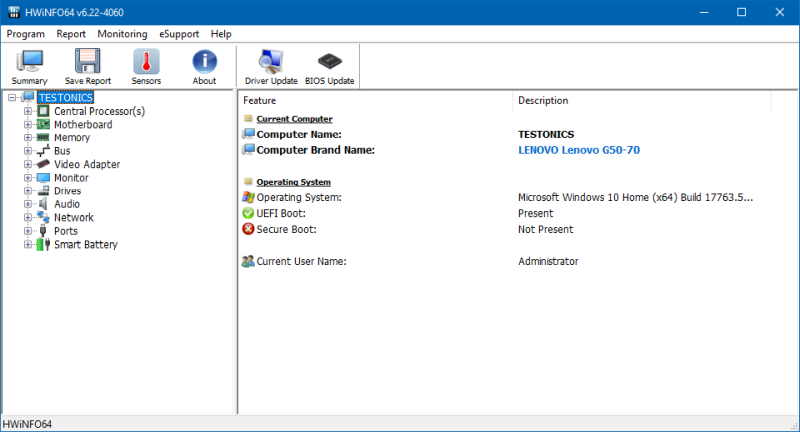This screenshot has width=800, height=432.
Task: Click the Feature column header
Action: tap(260, 101)
